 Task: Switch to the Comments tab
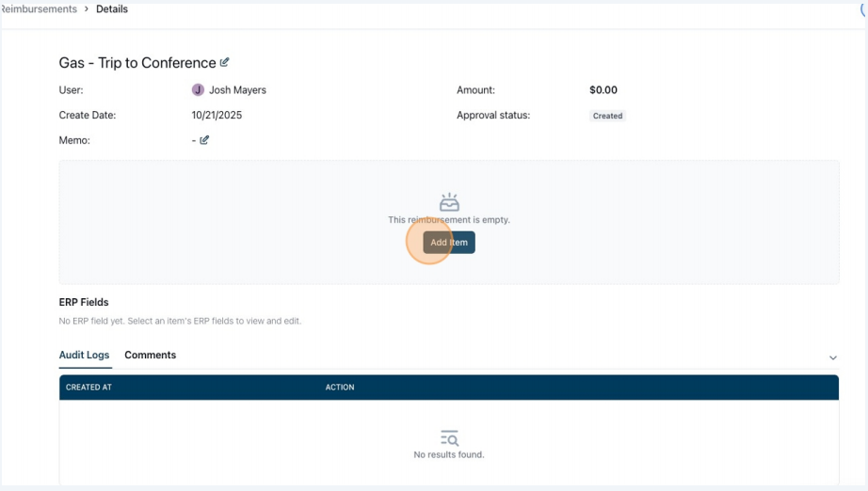pos(150,355)
